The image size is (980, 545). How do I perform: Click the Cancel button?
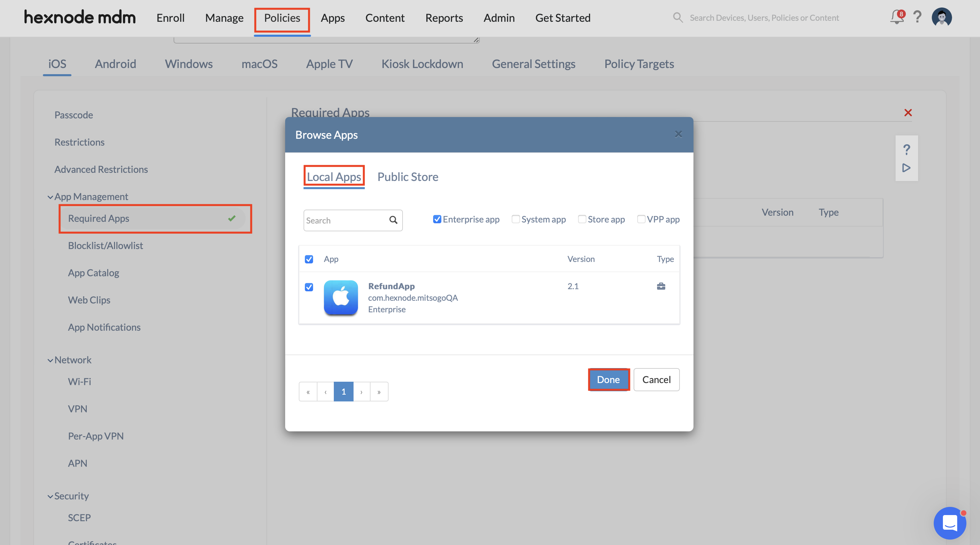point(656,379)
